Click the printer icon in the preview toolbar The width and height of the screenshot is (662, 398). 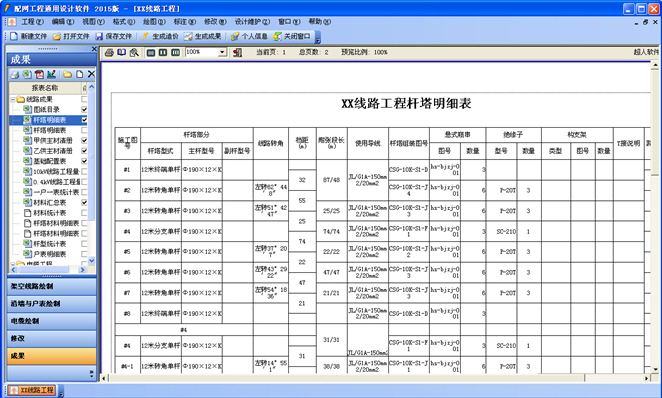(109, 52)
